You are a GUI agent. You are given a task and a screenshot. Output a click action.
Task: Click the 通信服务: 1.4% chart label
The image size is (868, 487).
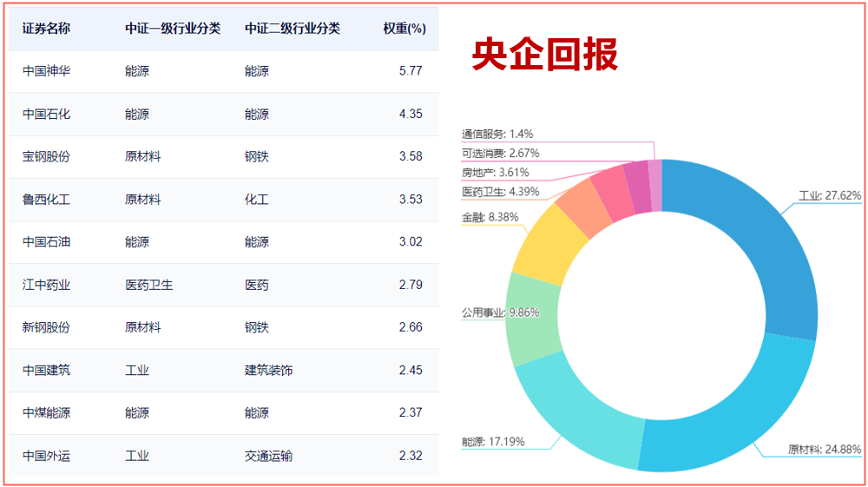497,135
